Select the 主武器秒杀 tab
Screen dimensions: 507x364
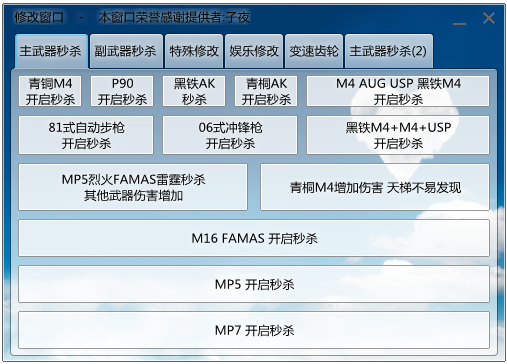coord(51,51)
